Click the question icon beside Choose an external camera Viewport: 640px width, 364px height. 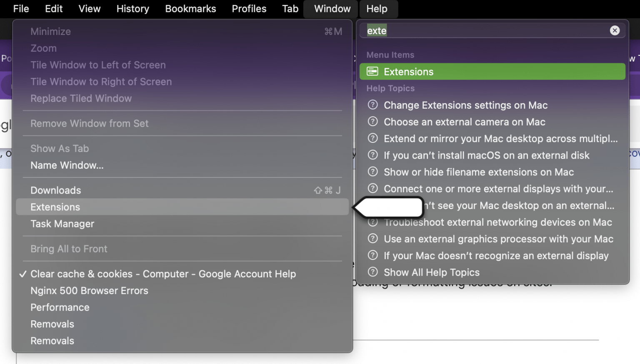click(x=372, y=122)
